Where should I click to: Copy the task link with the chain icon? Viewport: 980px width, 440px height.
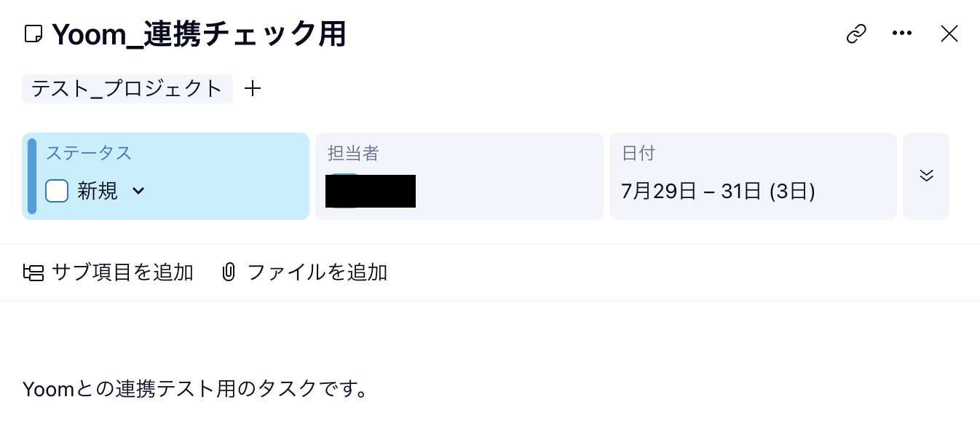click(x=856, y=34)
